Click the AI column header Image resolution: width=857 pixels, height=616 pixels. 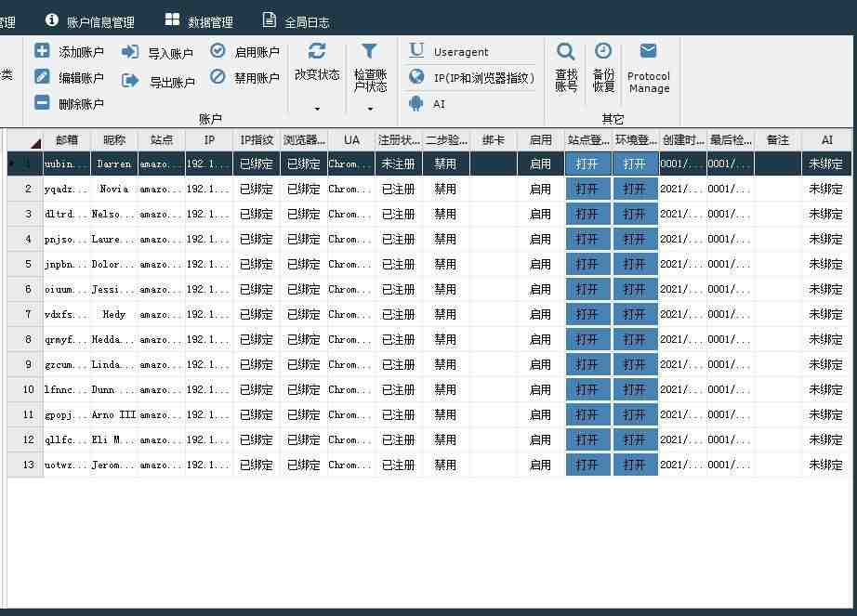tap(827, 140)
